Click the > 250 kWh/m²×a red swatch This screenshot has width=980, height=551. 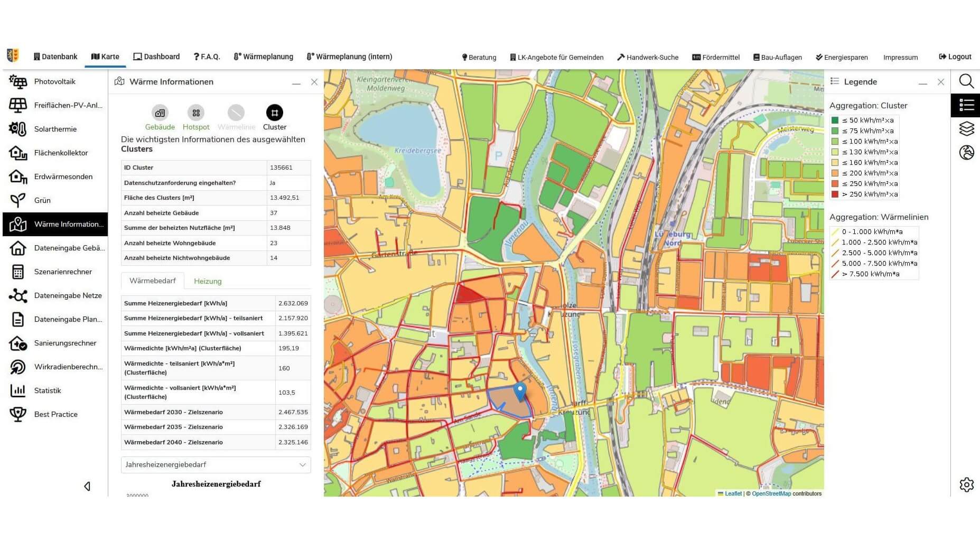[x=835, y=194]
